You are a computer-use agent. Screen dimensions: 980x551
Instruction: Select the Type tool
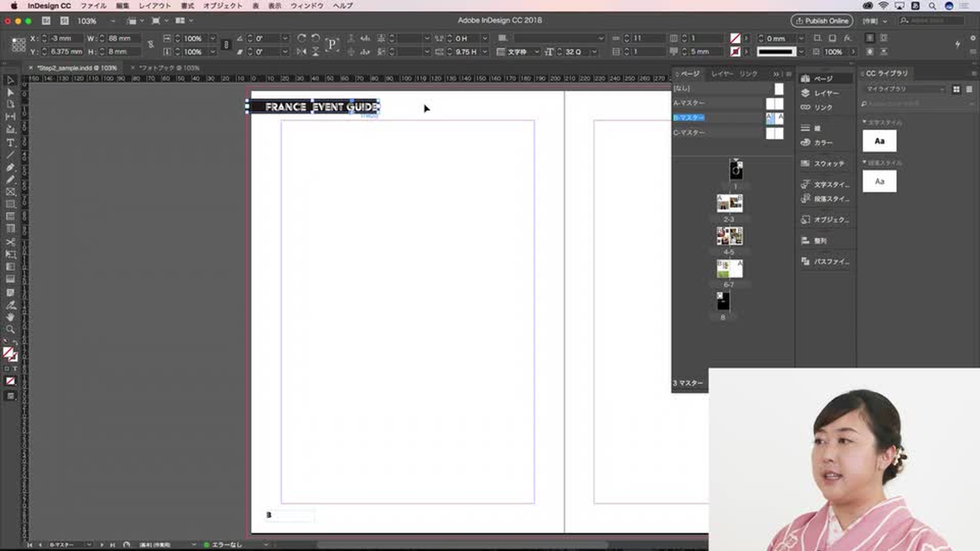[10, 142]
